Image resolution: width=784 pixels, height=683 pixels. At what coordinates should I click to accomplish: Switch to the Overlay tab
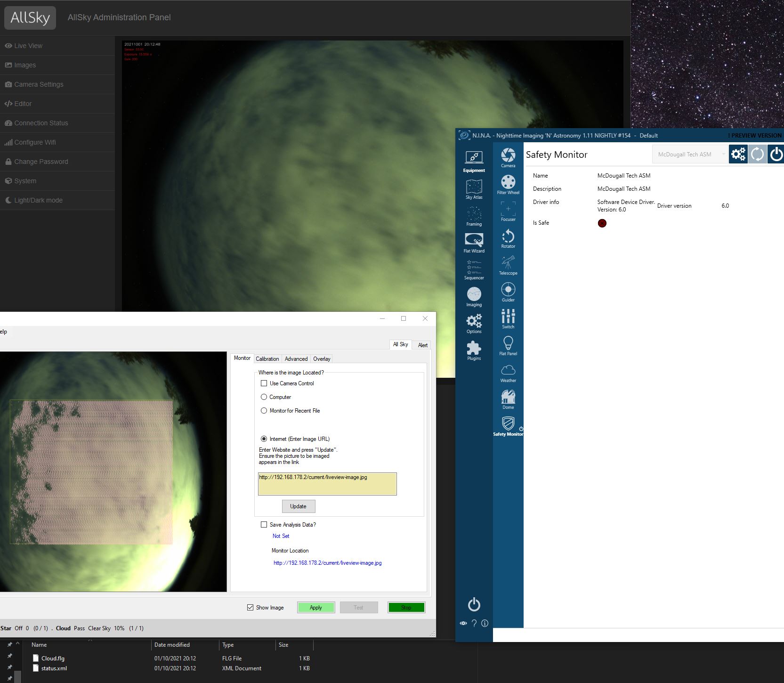(x=322, y=359)
